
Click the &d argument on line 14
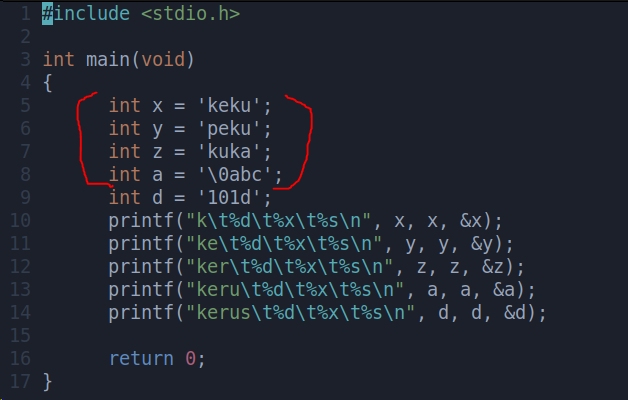[x=515, y=312]
